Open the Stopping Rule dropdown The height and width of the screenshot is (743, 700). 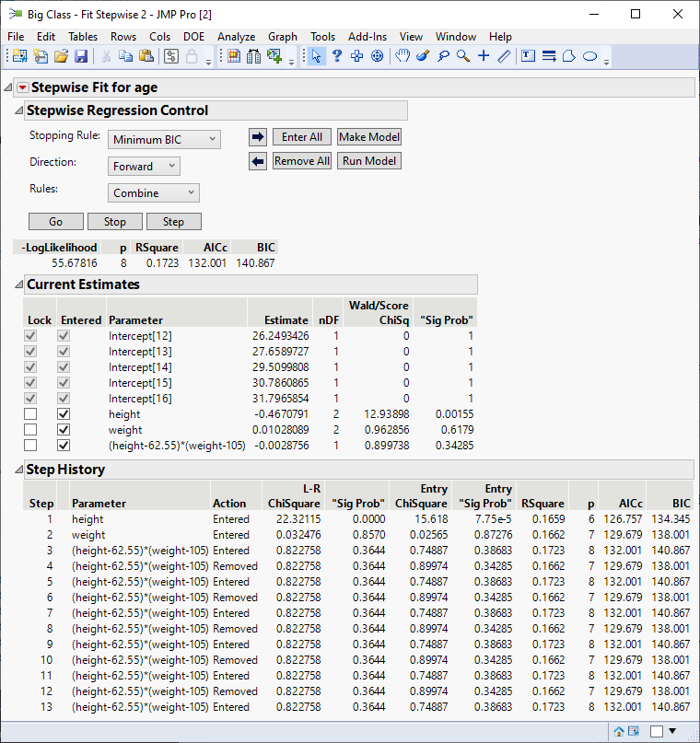tap(164, 140)
